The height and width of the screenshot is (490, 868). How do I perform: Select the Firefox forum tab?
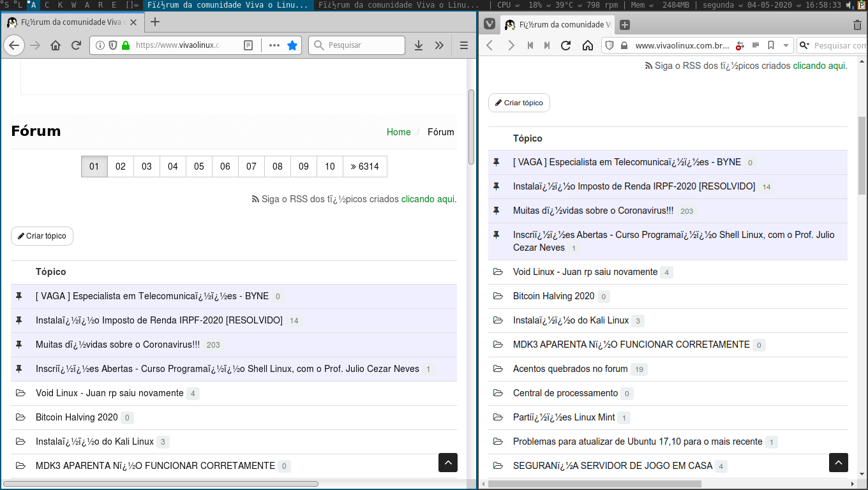pyautogui.click(x=71, y=22)
